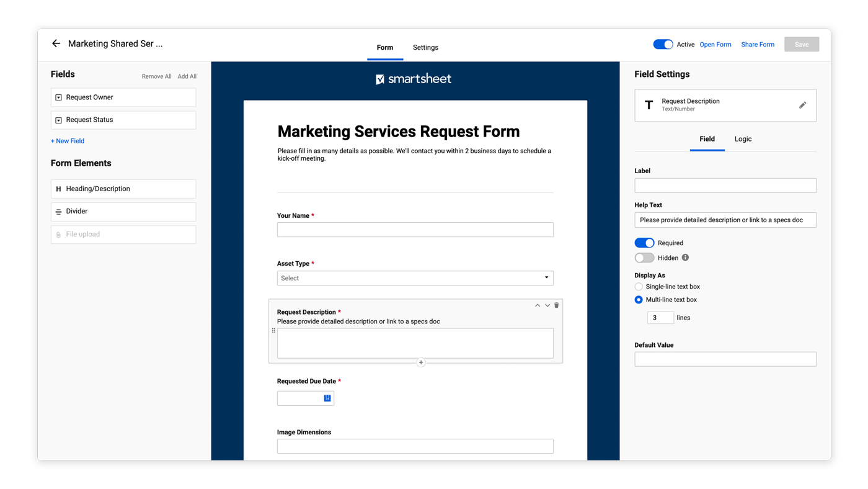Open the Asset Type dropdown
Viewport: 868px width, 489px height.
point(415,278)
